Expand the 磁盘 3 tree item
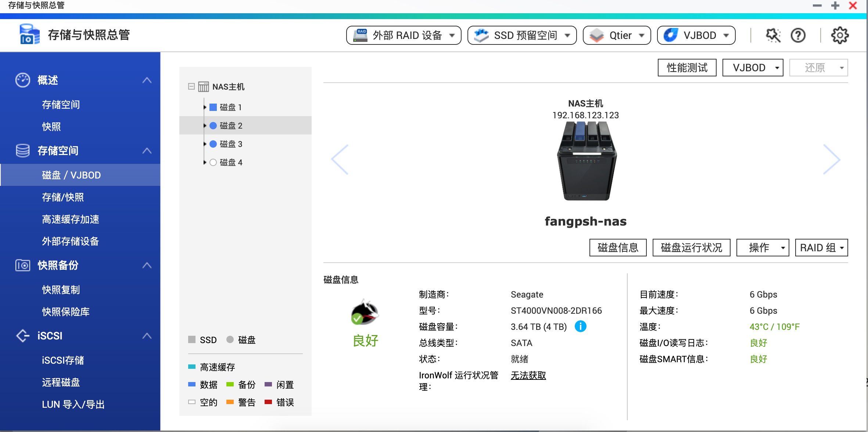Viewport: 868px width, 432px height. tap(205, 144)
